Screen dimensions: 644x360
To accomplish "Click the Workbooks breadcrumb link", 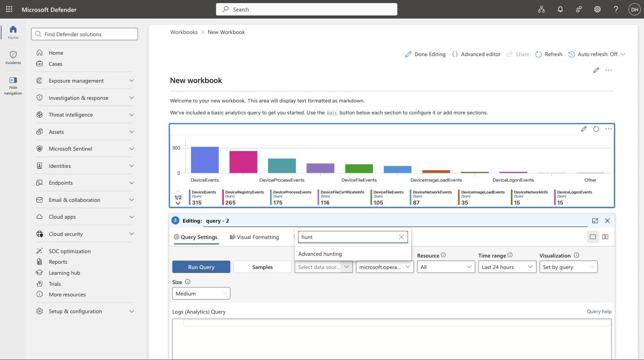I will 184,32.
